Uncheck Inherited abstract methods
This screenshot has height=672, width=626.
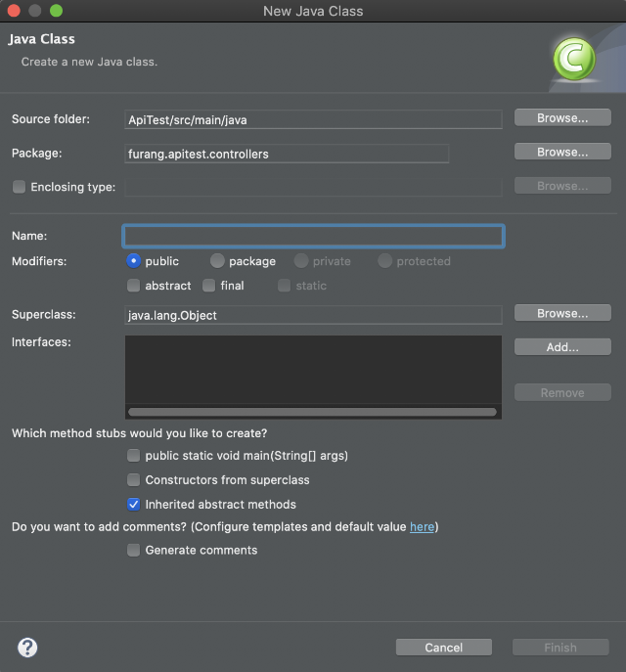click(133, 505)
